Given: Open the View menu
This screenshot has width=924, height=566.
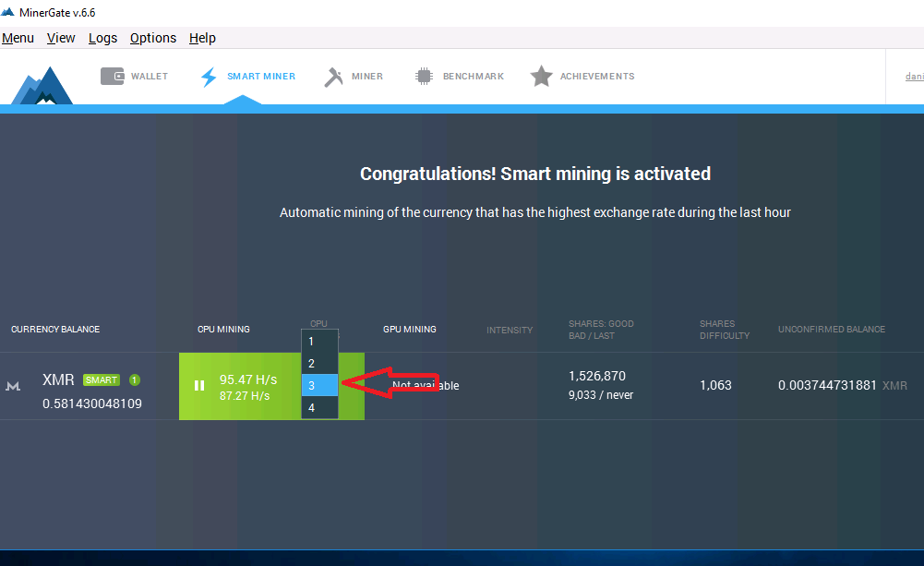Looking at the screenshot, I should pos(61,39).
